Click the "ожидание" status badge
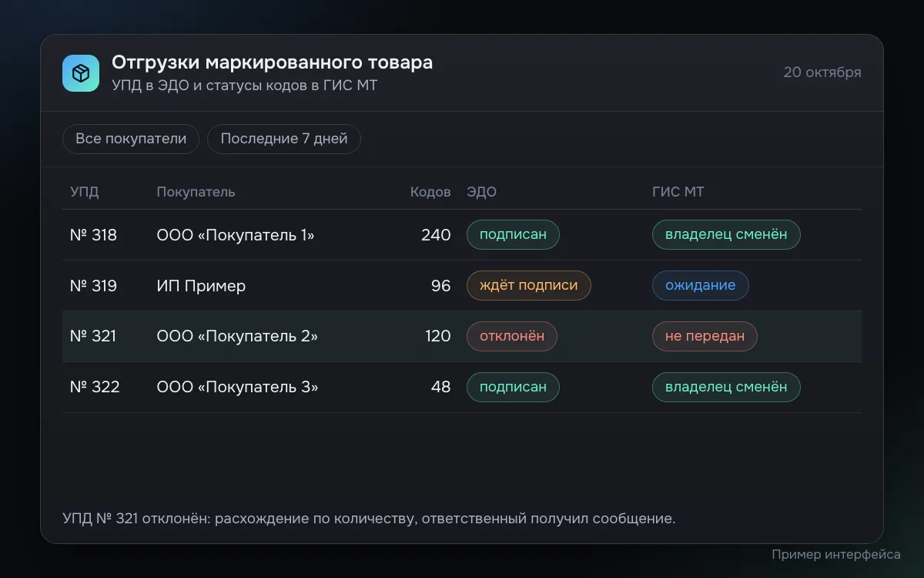Screen dimensions: 924x578 [701, 286]
